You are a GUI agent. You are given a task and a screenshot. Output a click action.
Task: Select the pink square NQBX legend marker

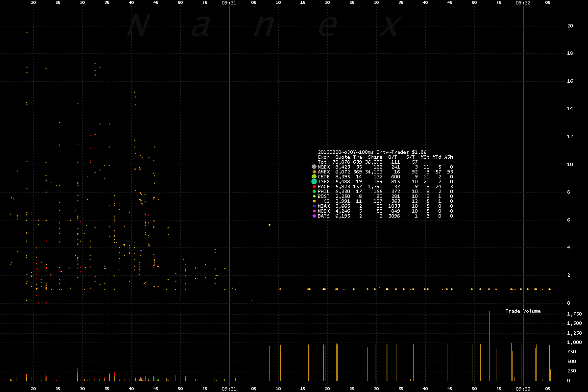click(314, 211)
